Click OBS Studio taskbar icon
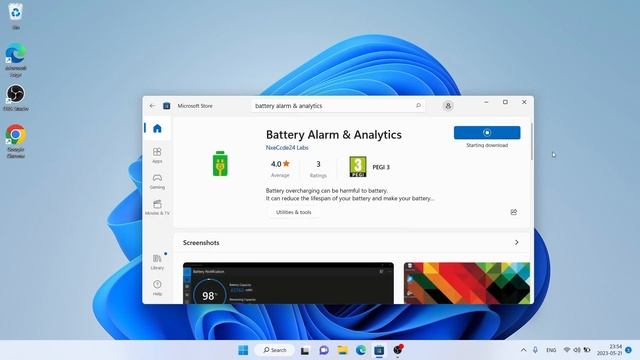 coord(398,349)
